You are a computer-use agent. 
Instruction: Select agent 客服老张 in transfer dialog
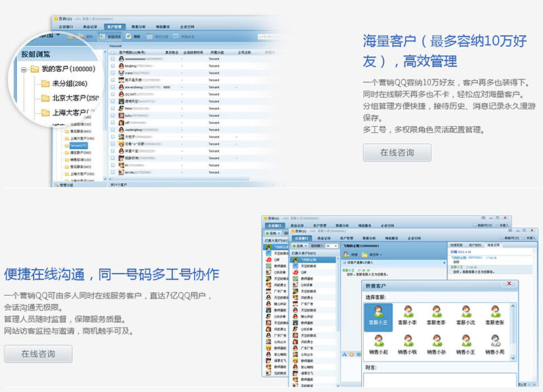click(495, 316)
